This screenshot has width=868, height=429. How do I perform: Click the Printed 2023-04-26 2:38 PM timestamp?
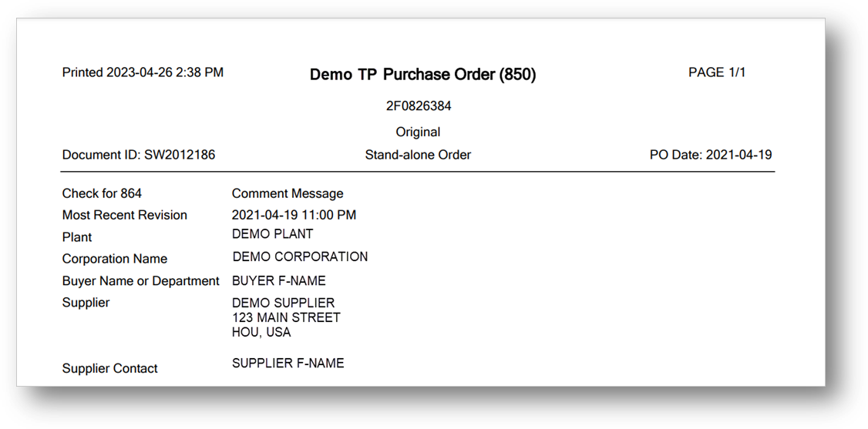pyautogui.click(x=143, y=72)
